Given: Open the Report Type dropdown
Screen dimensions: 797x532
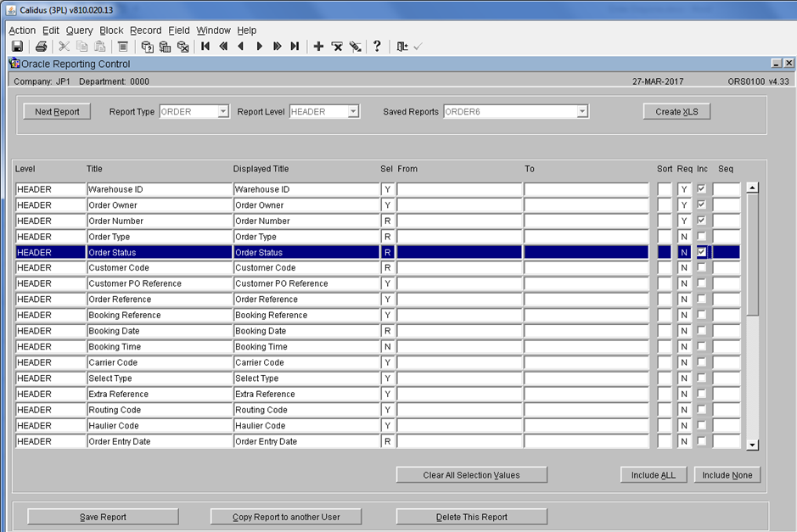Looking at the screenshot, I should (x=223, y=111).
